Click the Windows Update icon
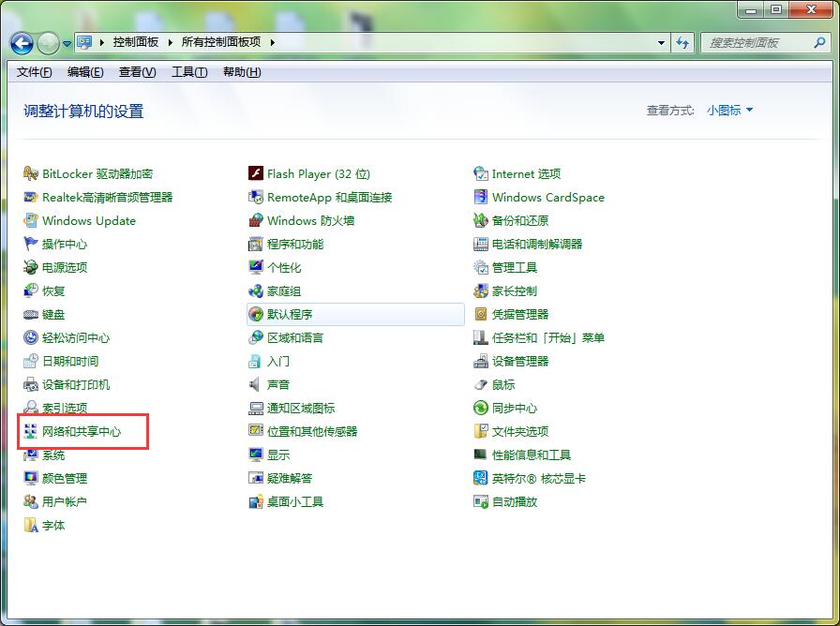Image resolution: width=840 pixels, height=626 pixels. tap(31, 220)
